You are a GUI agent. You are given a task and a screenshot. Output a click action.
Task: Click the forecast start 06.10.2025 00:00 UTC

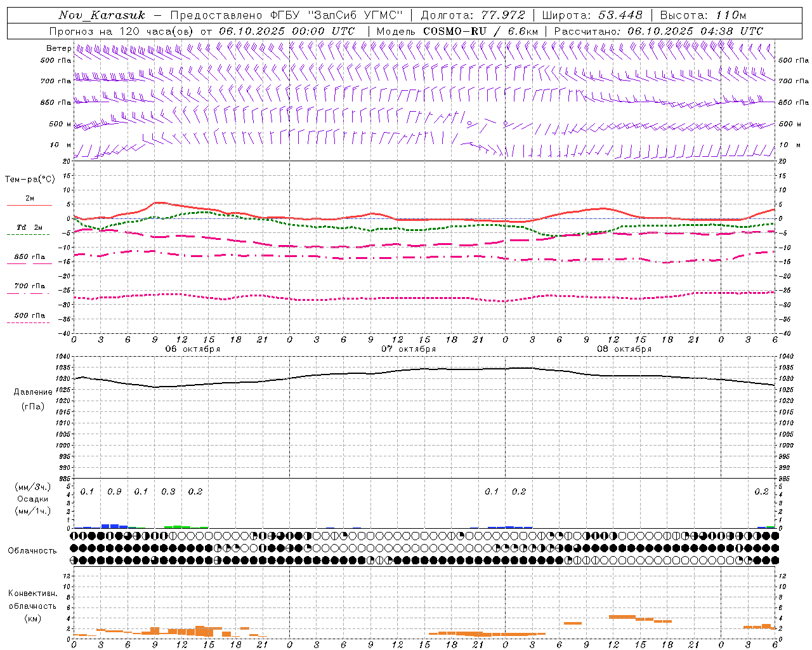coord(287,31)
